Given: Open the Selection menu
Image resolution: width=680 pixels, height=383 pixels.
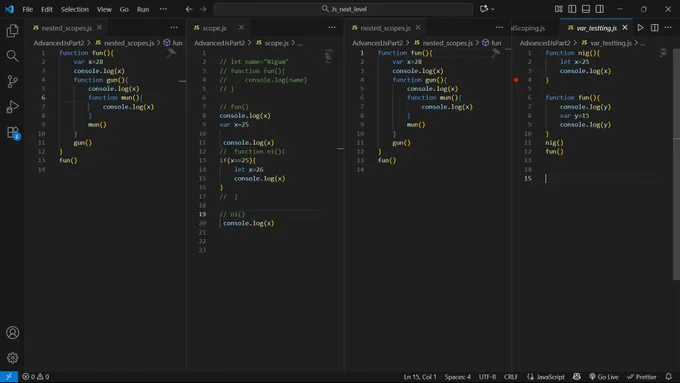Looking at the screenshot, I should tap(75, 9).
